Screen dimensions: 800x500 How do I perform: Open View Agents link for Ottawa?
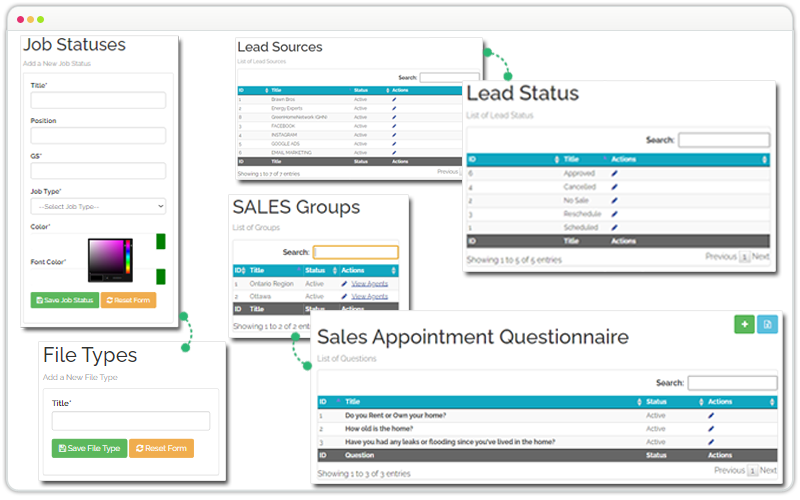click(369, 297)
